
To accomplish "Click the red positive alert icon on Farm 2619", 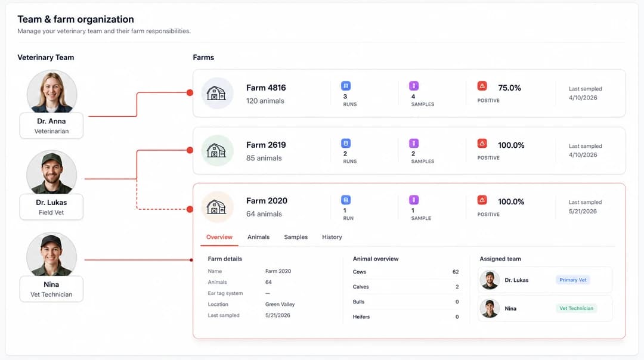I will (482, 143).
